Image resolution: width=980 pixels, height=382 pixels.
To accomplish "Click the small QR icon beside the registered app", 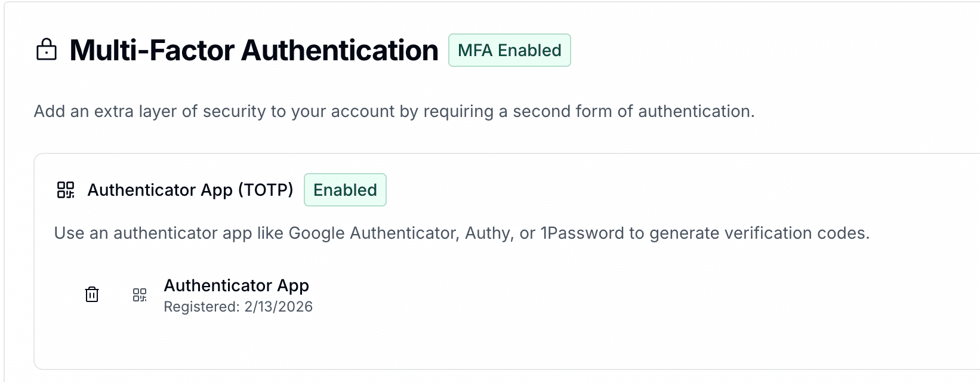I will (140, 295).
